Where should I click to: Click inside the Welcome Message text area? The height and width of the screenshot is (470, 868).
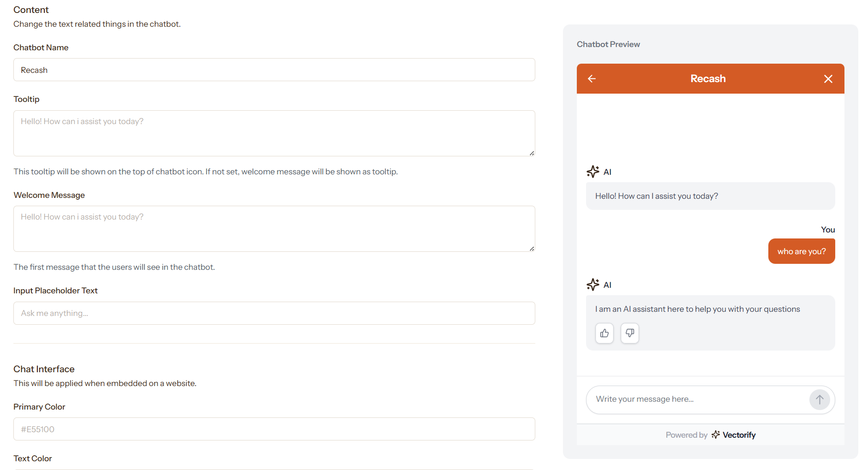pos(274,229)
